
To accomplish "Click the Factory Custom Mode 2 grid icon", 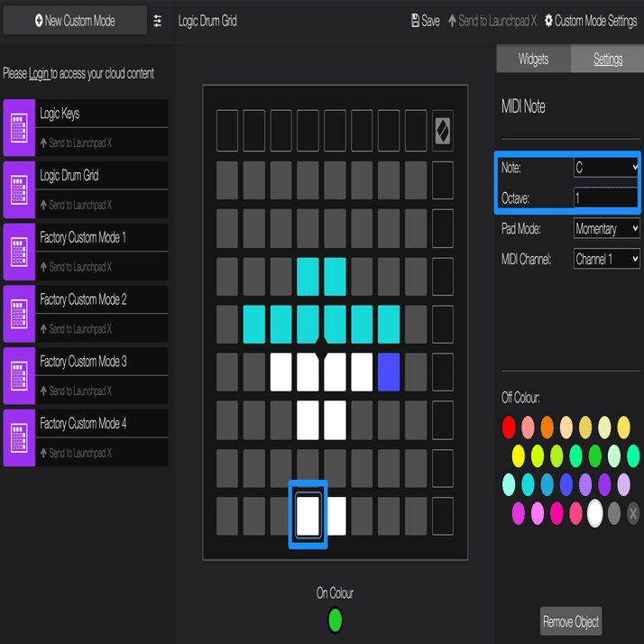I will (x=19, y=314).
